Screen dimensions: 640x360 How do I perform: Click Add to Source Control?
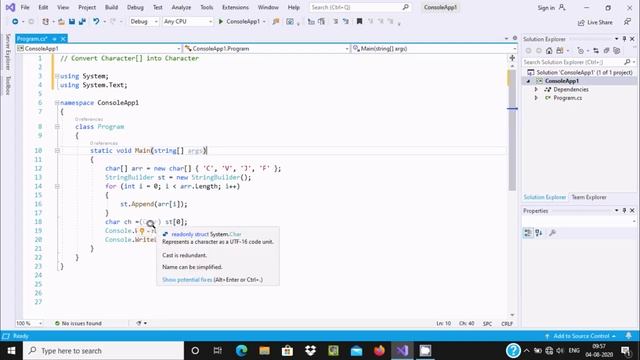pos(581,336)
